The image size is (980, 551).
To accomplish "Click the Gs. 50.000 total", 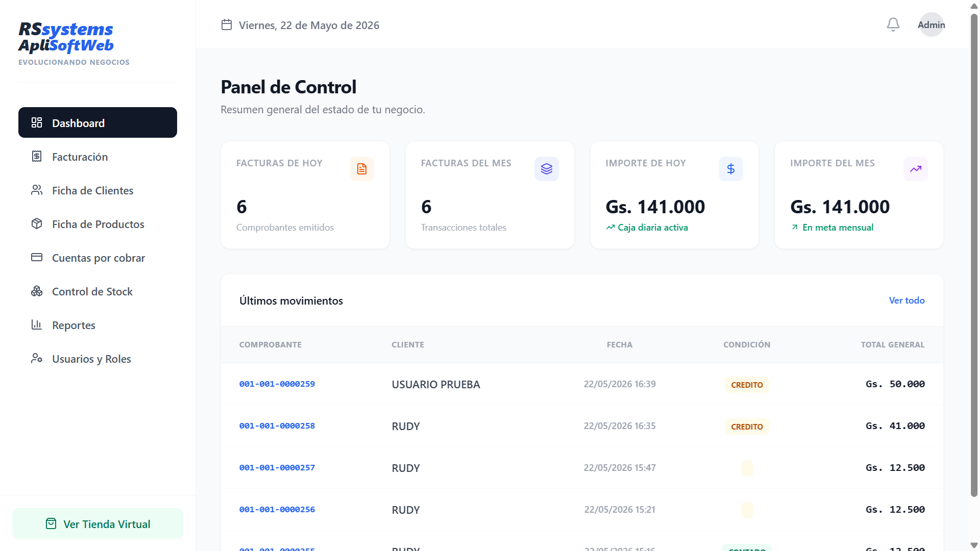I will pos(895,384).
